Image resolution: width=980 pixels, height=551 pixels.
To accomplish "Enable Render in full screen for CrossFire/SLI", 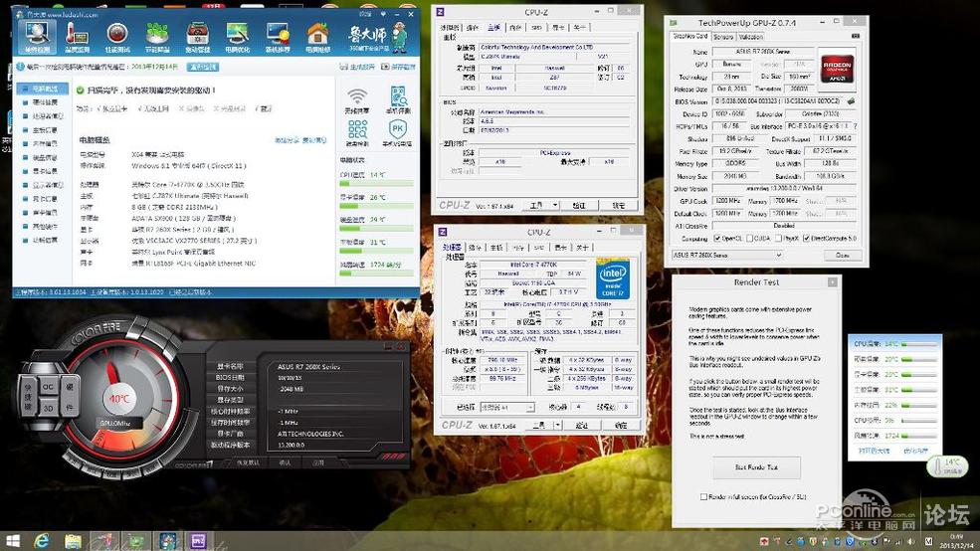I will 703,496.
